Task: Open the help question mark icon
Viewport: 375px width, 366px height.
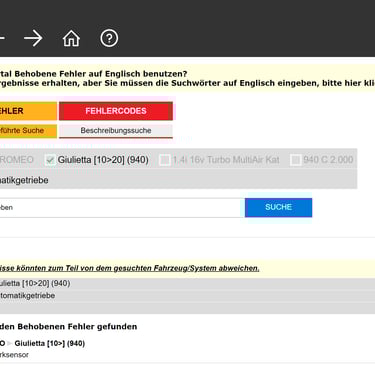Action: click(x=109, y=39)
